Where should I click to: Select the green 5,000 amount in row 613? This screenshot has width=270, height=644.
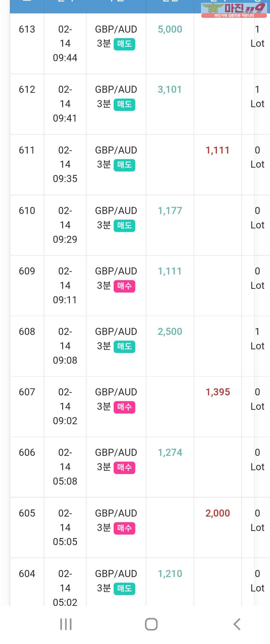pyautogui.click(x=170, y=29)
